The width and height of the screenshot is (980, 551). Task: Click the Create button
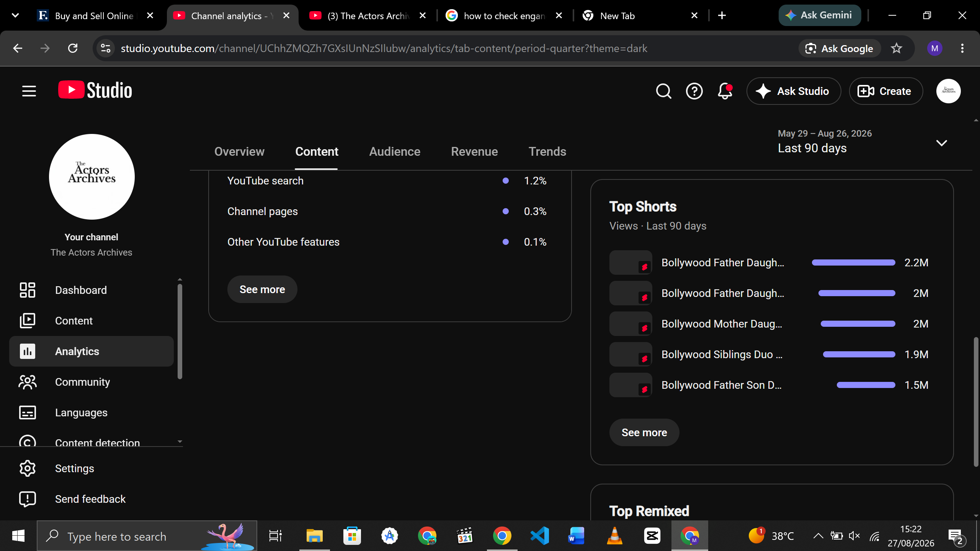886,91
